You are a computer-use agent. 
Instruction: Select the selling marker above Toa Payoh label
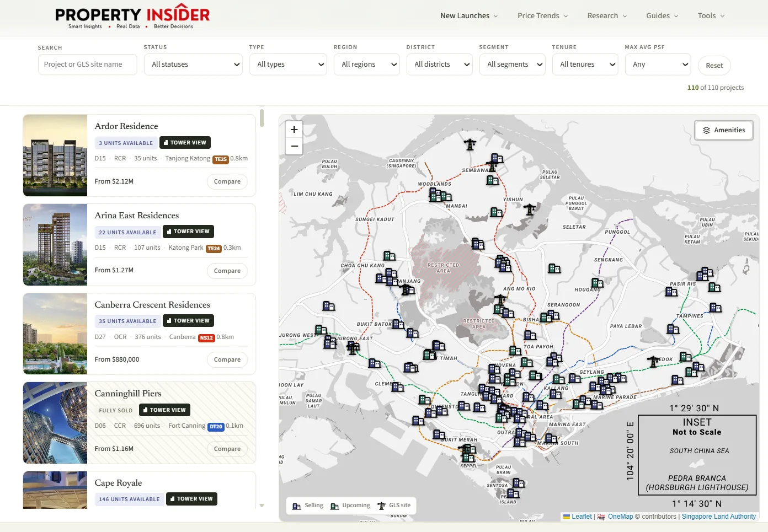(x=530, y=335)
